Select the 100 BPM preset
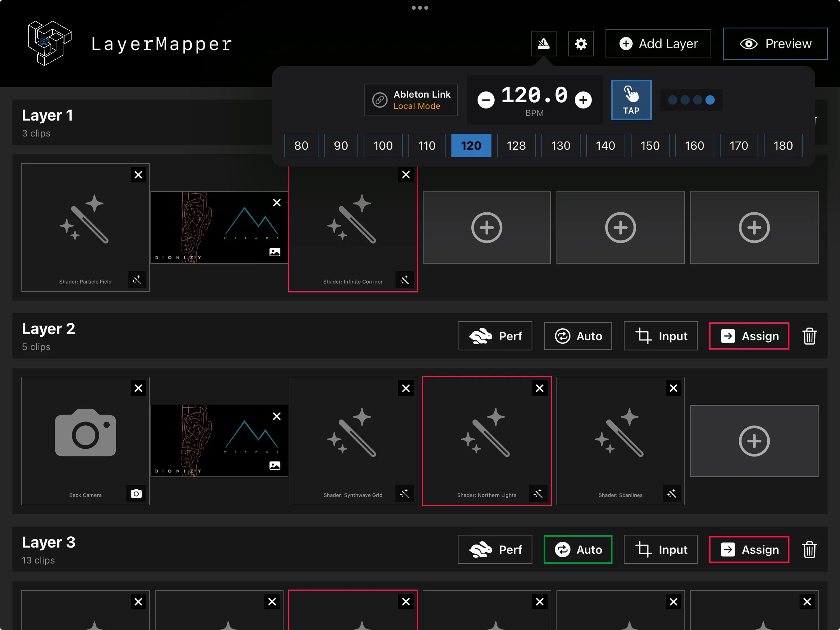Screen dimensions: 840x630 (383, 145)
